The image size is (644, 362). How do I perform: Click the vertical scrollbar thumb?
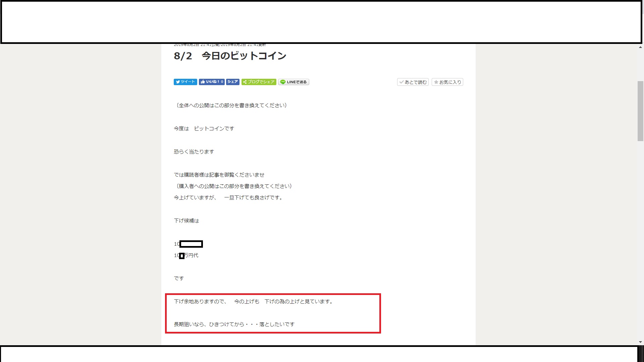coord(640,111)
